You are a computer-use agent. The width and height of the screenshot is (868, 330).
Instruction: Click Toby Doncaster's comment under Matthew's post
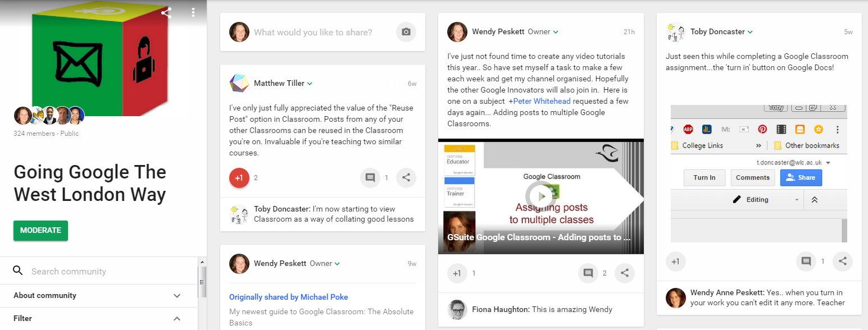pyautogui.click(x=334, y=214)
